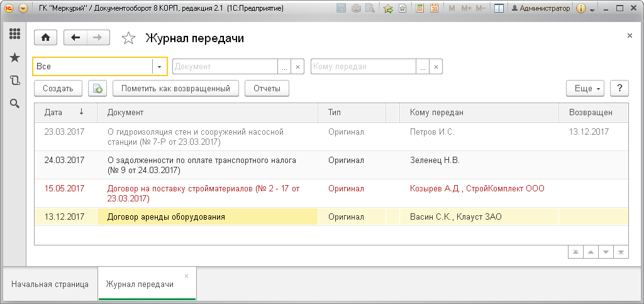Viewport: 644px width, 304px height.
Task: Clear the Документ filter field
Action: [x=297, y=67]
